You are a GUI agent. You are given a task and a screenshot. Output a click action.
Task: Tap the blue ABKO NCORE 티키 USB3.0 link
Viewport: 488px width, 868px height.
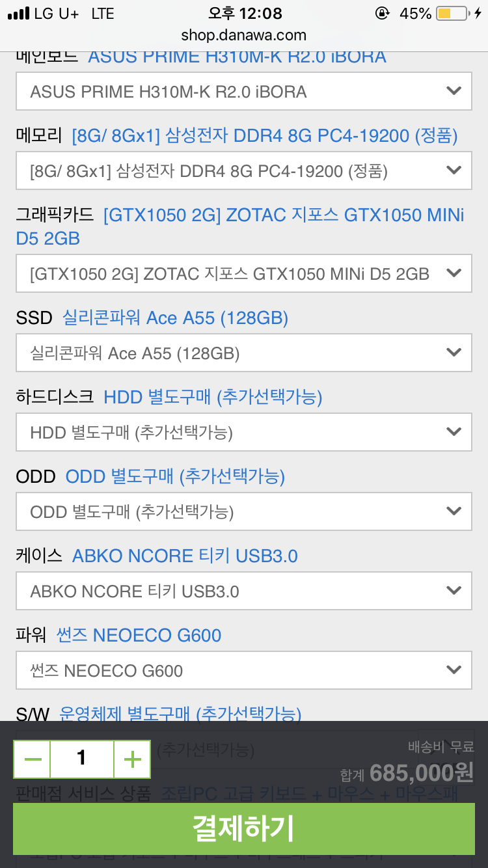pyautogui.click(x=185, y=556)
